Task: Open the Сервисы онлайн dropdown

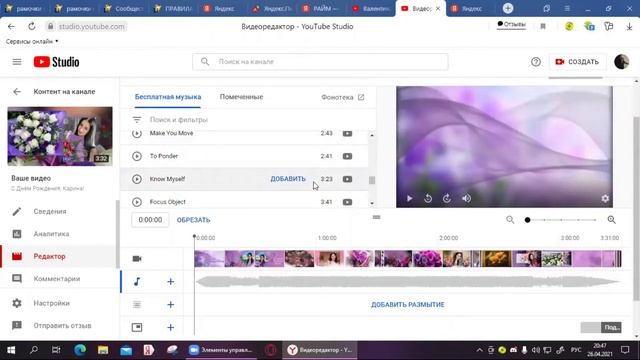Action: point(32,42)
